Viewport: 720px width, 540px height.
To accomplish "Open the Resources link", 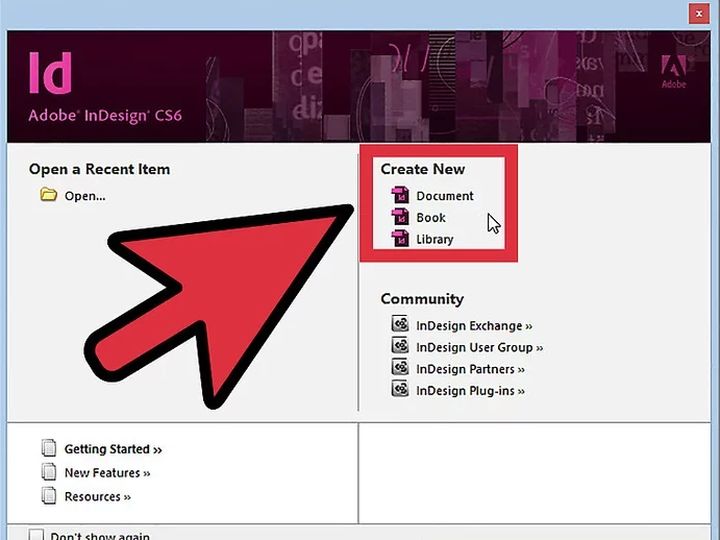I will 97,497.
